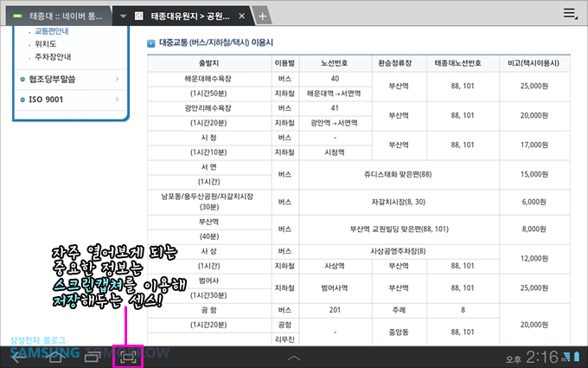This screenshot has height=368, width=588.
Task: Click the 노선번호 column header
Action: [335, 63]
